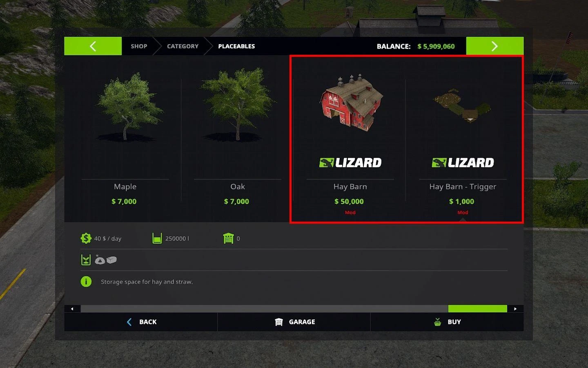Click the green next page arrow
Image resolution: width=588 pixels, height=368 pixels.
pos(494,46)
